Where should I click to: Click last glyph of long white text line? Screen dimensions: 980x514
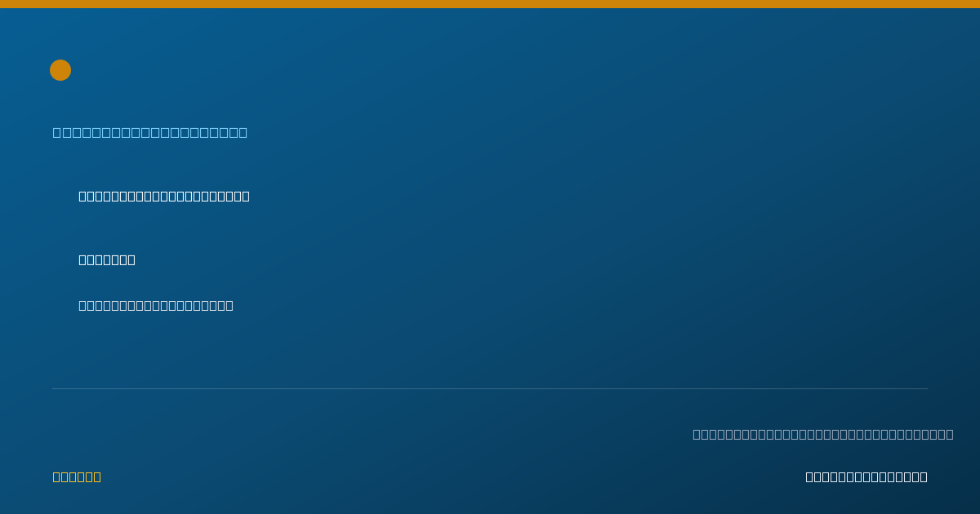coord(246,196)
